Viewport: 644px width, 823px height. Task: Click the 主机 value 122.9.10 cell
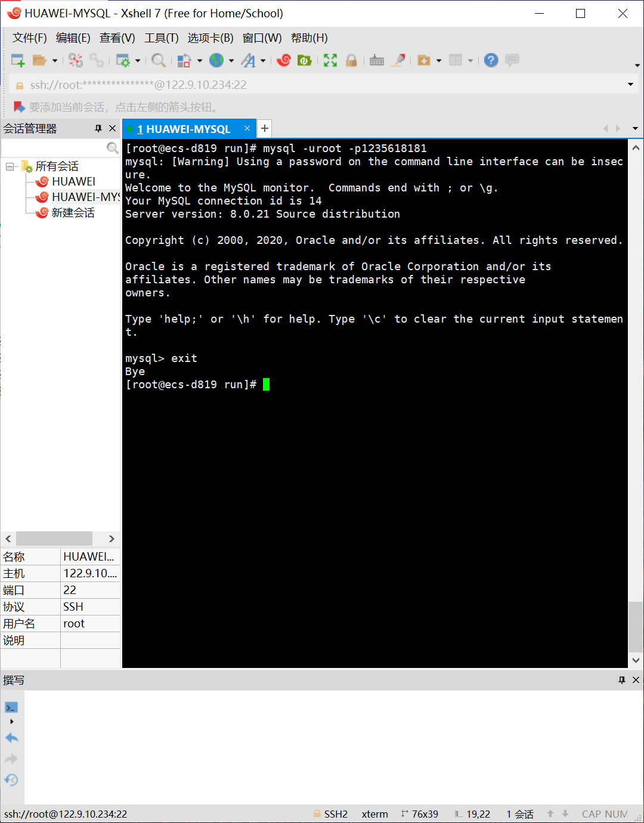[91, 573]
